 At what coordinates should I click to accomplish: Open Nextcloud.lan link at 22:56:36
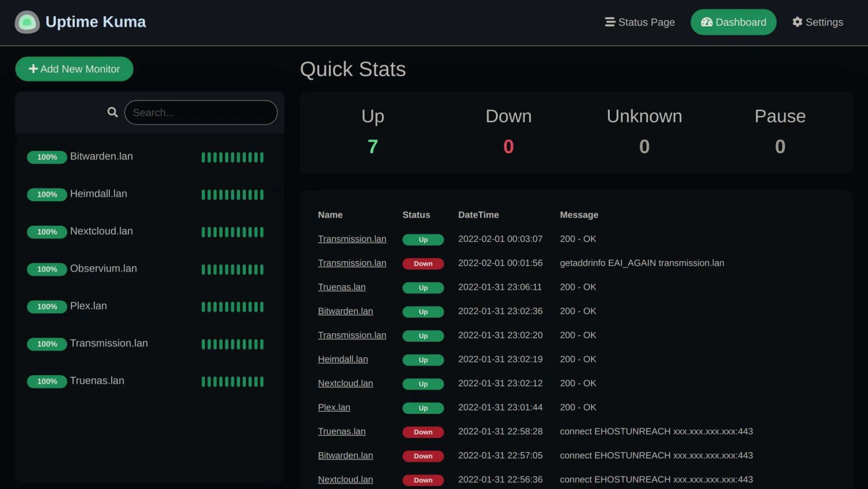[345, 479]
